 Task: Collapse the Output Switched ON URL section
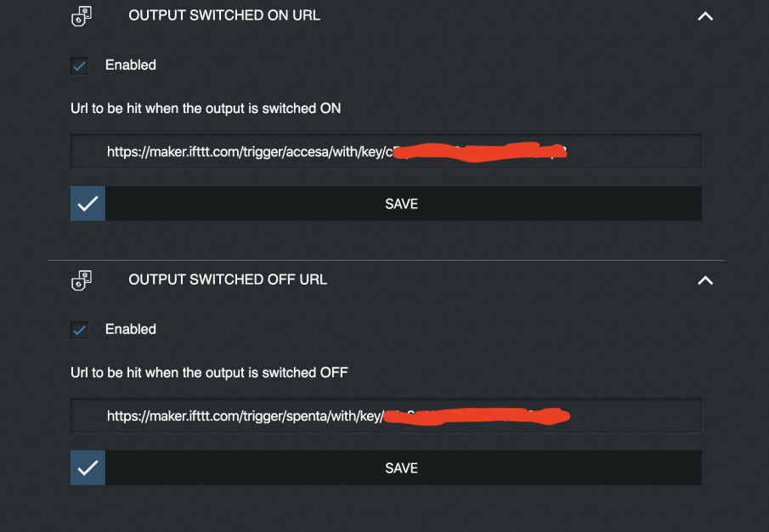705,16
